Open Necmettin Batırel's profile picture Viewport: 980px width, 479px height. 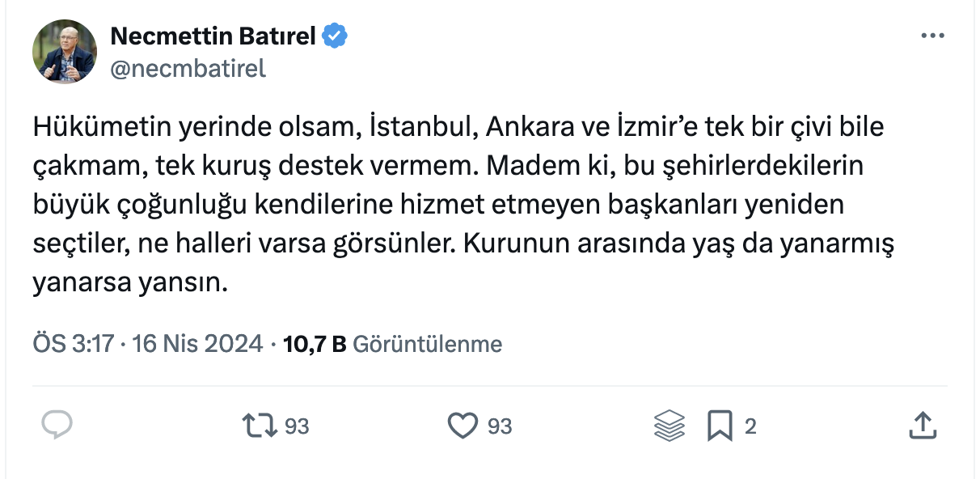65,52
